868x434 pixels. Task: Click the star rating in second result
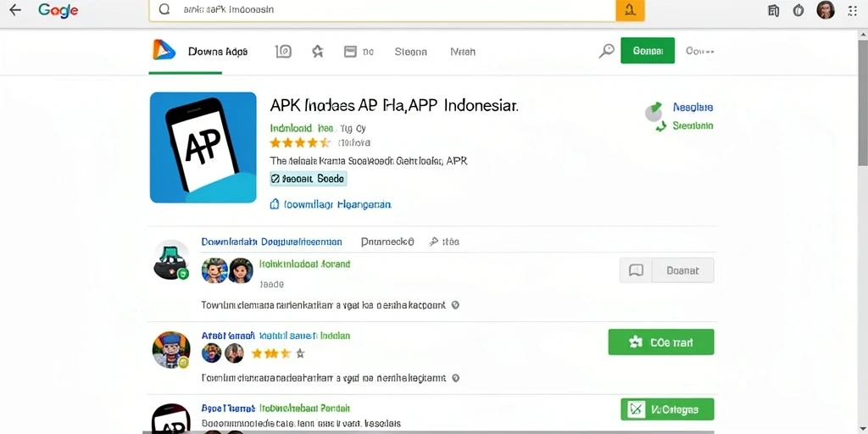(278, 353)
